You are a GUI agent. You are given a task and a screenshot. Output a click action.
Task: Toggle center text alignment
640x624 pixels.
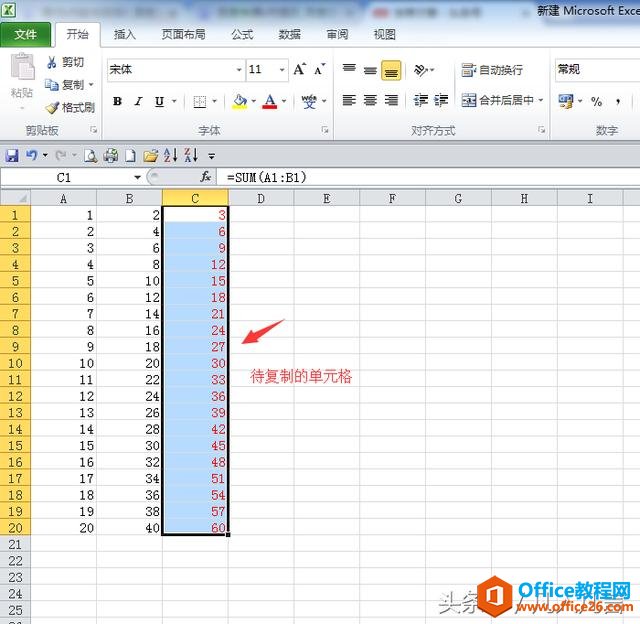click(x=370, y=100)
